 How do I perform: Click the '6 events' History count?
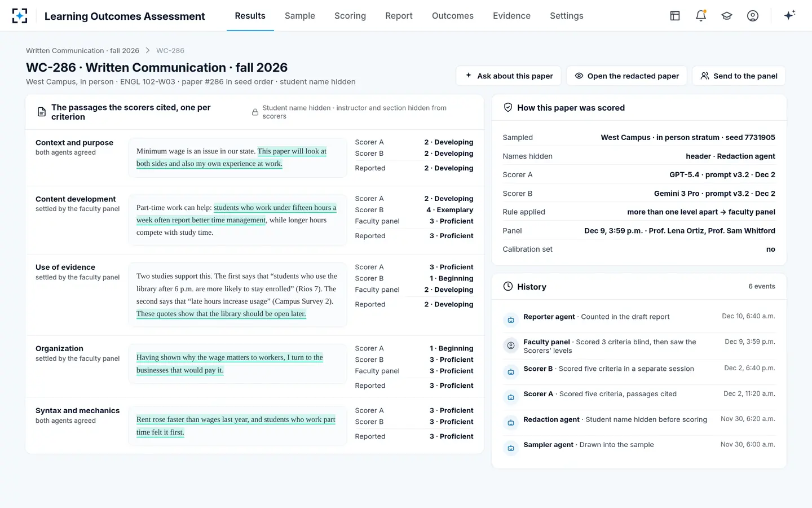[x=762, y=286]
